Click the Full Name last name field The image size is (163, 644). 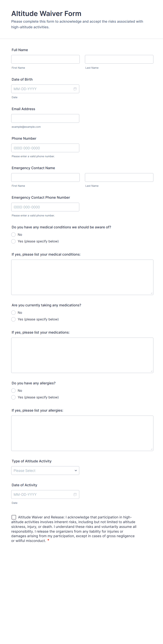(x=119, y=59)
